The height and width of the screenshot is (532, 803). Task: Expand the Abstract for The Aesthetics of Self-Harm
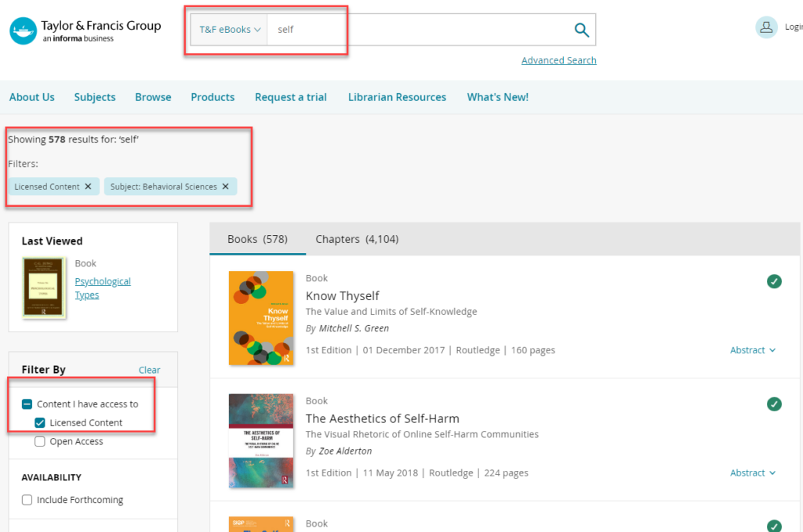[752, 472]
